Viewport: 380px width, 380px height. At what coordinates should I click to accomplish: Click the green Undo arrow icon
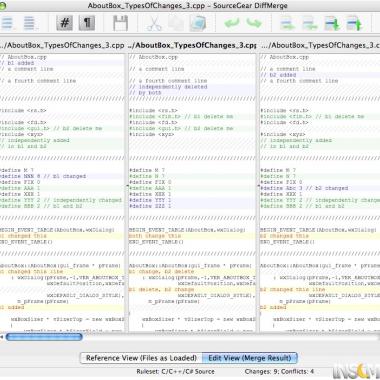point(232,23)
